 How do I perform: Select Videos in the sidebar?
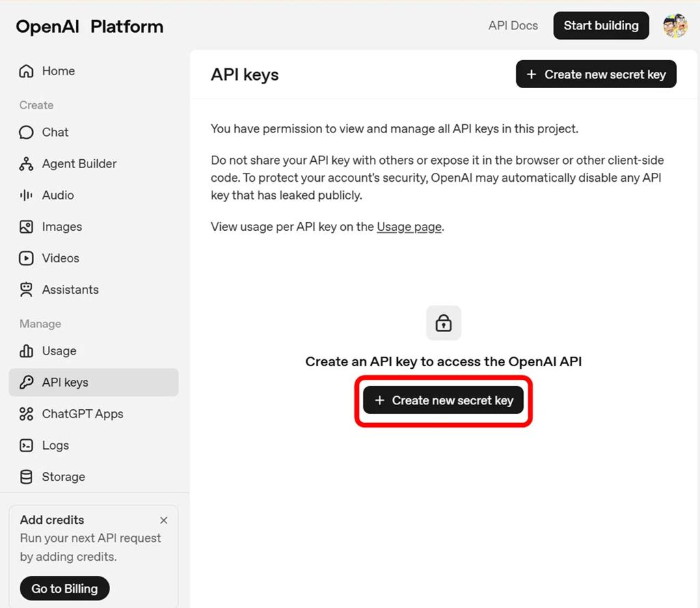point(61,258)
